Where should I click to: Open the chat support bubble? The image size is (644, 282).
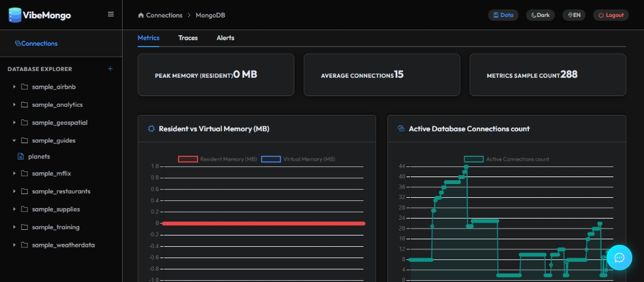(619, 258)
